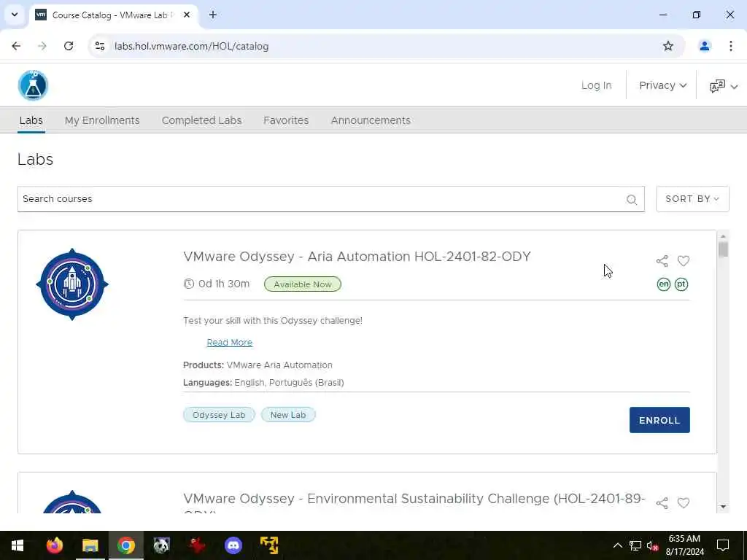Share the Aria Automation lab

point(662,261)
